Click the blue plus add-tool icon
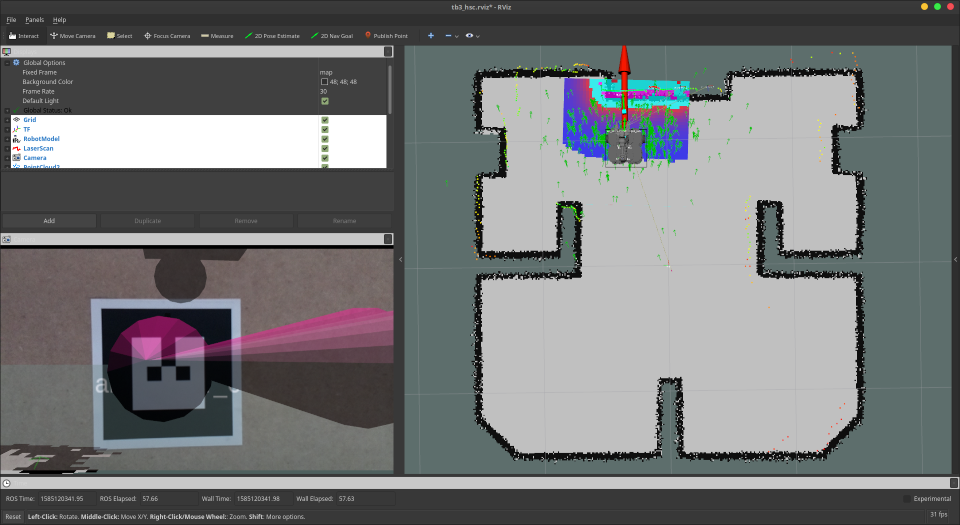The image size is (960, 525). (431, 35)
